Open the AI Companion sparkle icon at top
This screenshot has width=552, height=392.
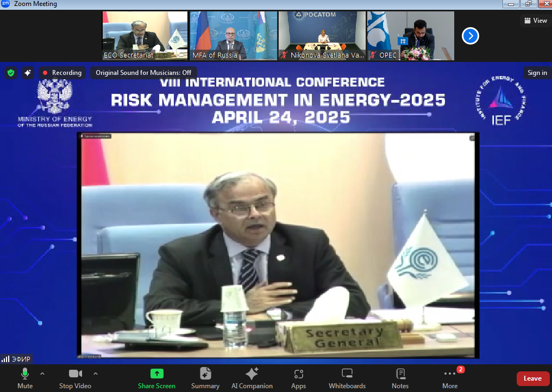28,73
